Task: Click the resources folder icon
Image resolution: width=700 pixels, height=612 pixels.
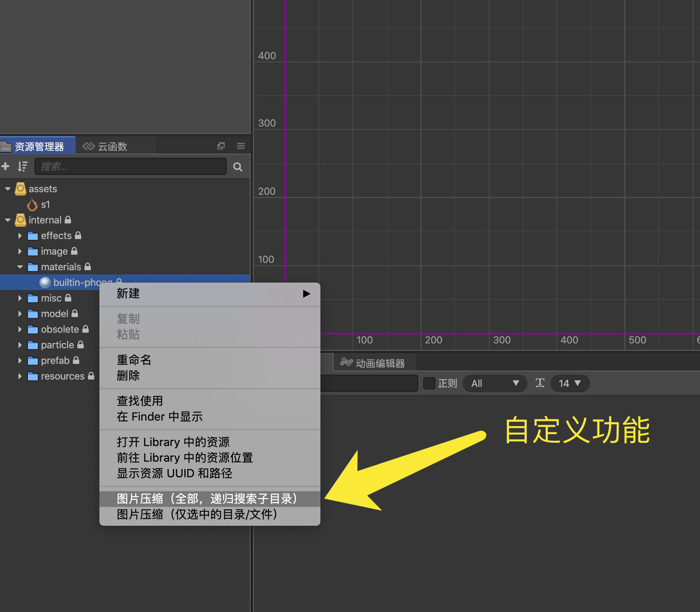Action: 33,376
